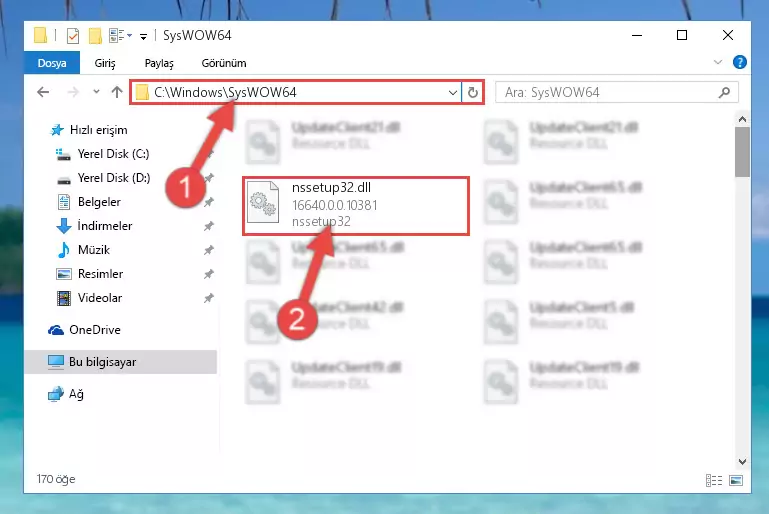769x514 pixels.
Task: Select Bu bilgisayar in navigation pane
Action: point(121,362)
